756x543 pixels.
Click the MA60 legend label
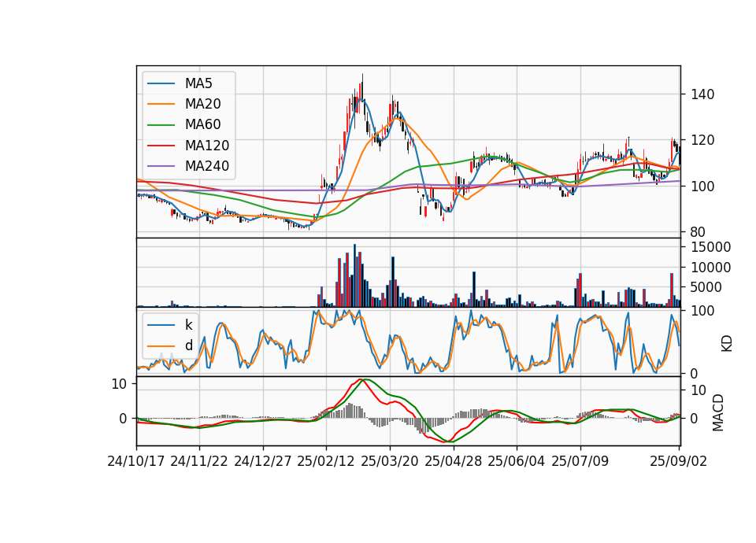pyautogui.click(x=202, y=125)
